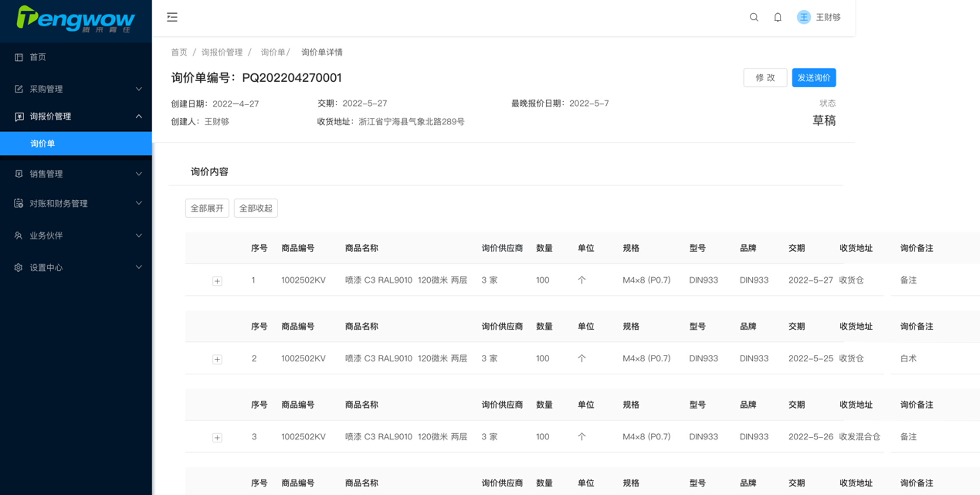Click the 王财够 username at top right

[828, 17]
